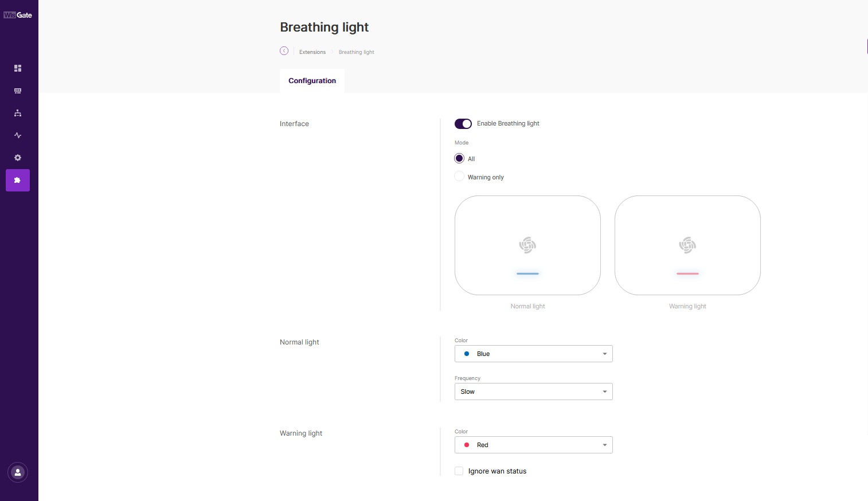The image size is (868, 501).
Task: Select the Extensions puzzle sidebar icon
Action: coord(18,180)
